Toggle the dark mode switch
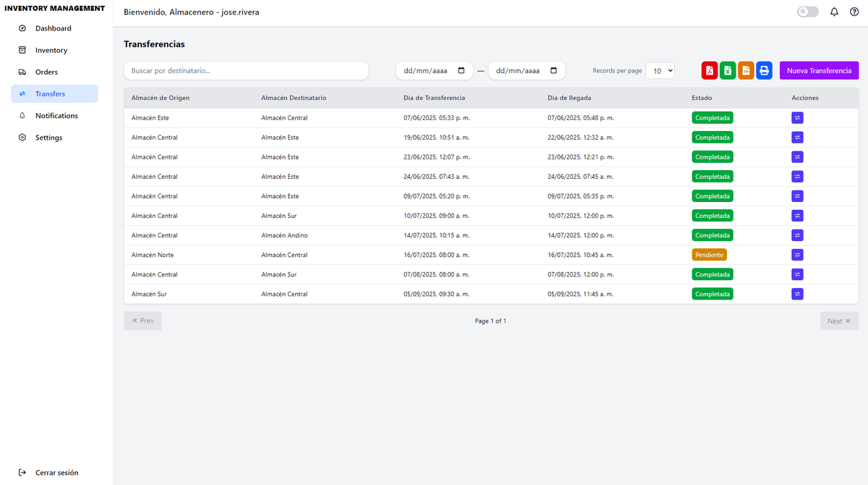The height and width of the screenshot is (485, 868). 808,12
